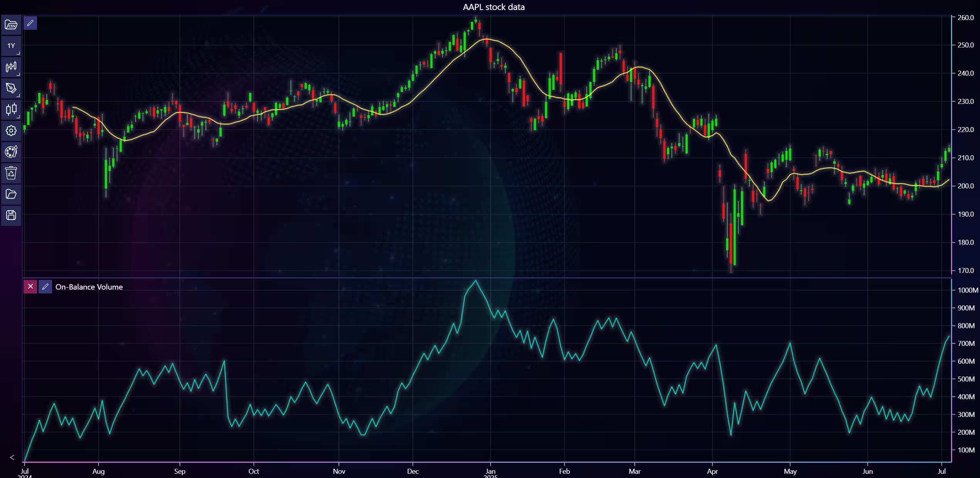The height and width of the screenshot is (478, 980).
Task: Edit main price chart pencil icon
Action: click(x=30, y=23)
